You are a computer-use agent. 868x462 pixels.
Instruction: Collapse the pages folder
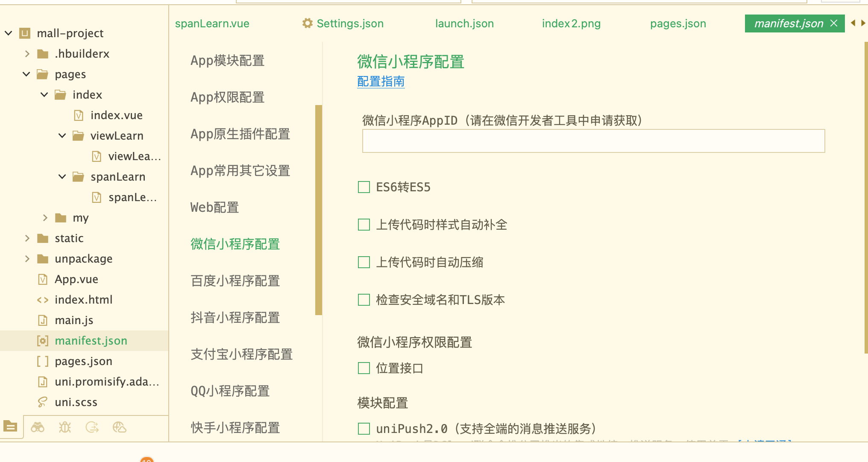(26, 74)
